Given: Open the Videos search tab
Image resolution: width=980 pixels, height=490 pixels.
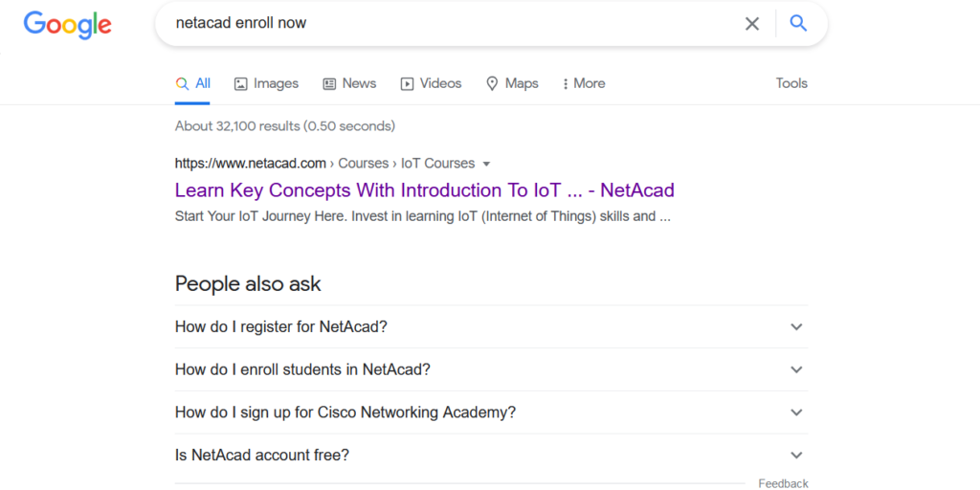Looking at the screenshot, I should coord(431,83).
